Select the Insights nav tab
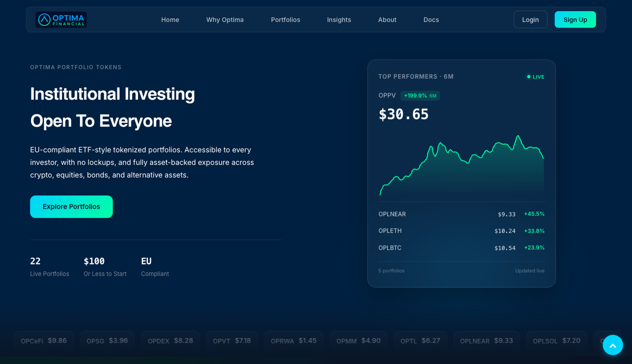This screenshot has width=632, height=364. [339, 19]
